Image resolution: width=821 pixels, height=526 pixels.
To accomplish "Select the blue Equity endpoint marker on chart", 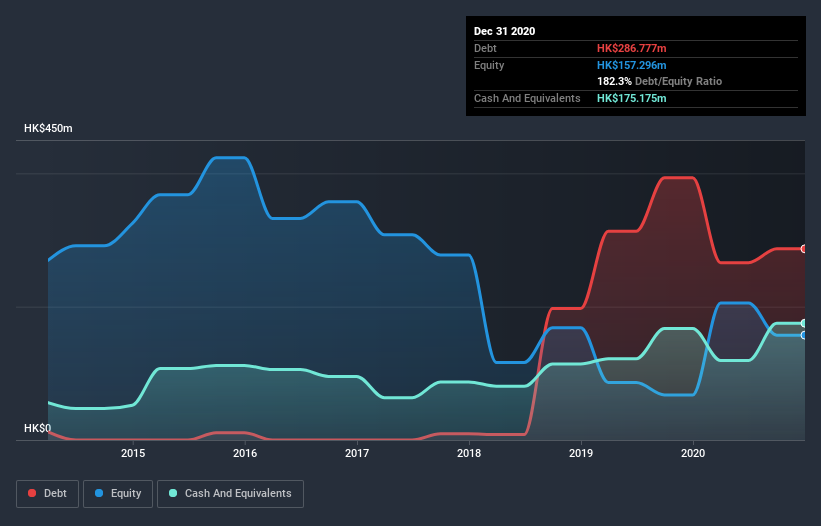I will point(804,335).
